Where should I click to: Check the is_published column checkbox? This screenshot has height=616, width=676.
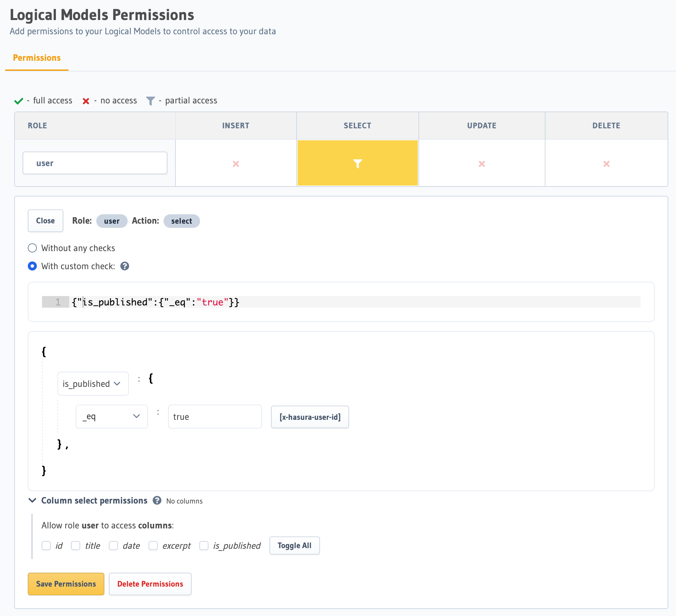(x=204, y=545)
